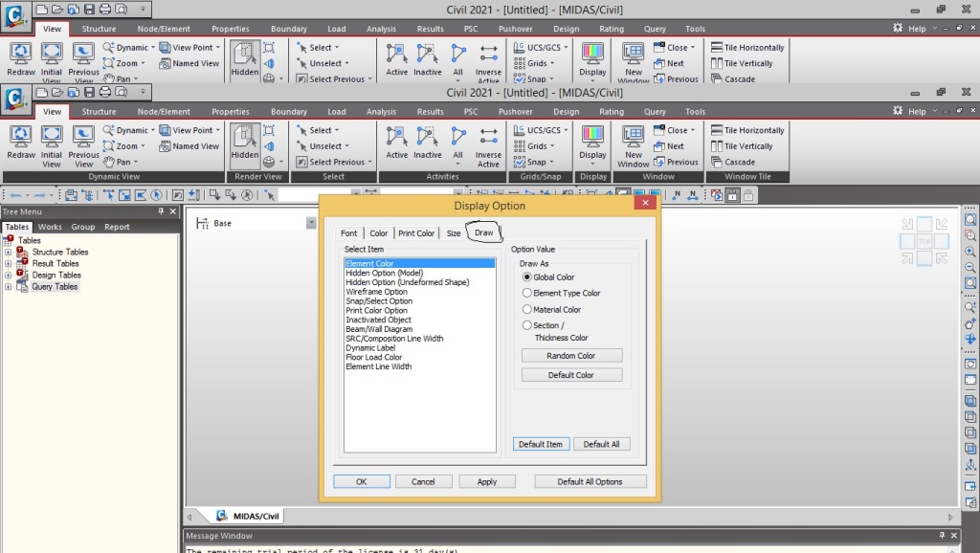This screenshot has width=980, height=553.
Task: Expand the Query Tables tree item
Action: (10, 286)
